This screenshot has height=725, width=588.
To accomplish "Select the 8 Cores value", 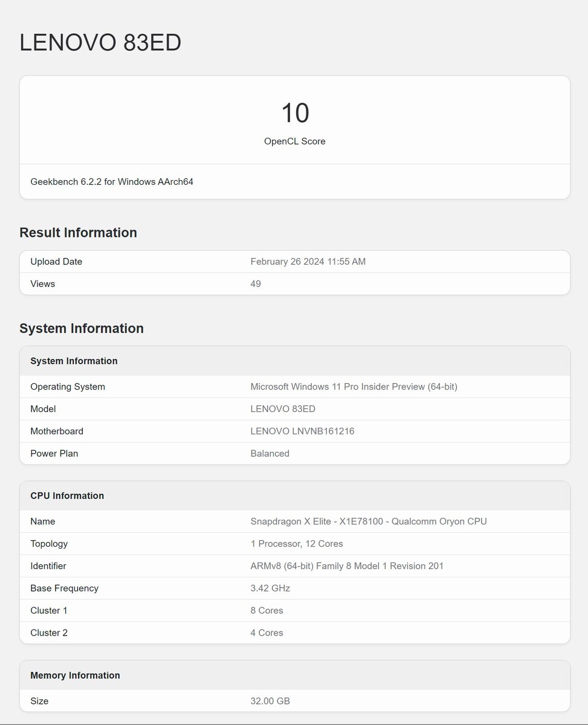I will tap(267, 611).
